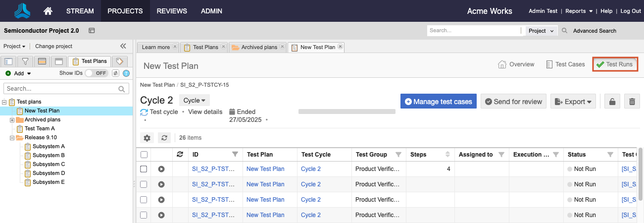Collapse the left sidebar panel
Screen dimensions: 644x223
tap(123, 46)
